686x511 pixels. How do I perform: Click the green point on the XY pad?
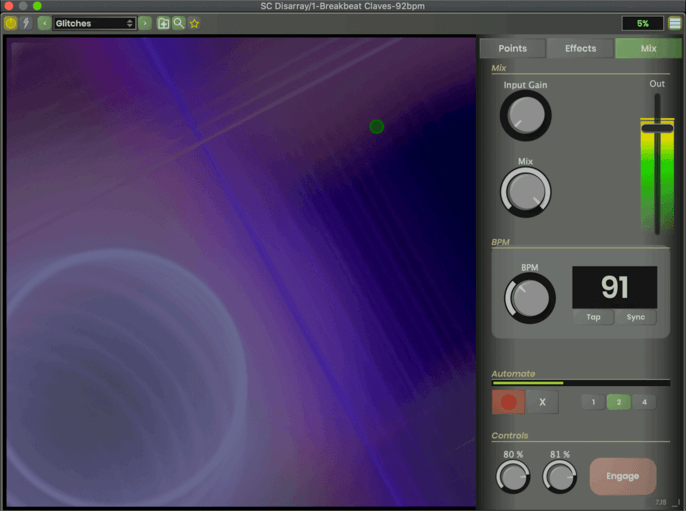376,126
